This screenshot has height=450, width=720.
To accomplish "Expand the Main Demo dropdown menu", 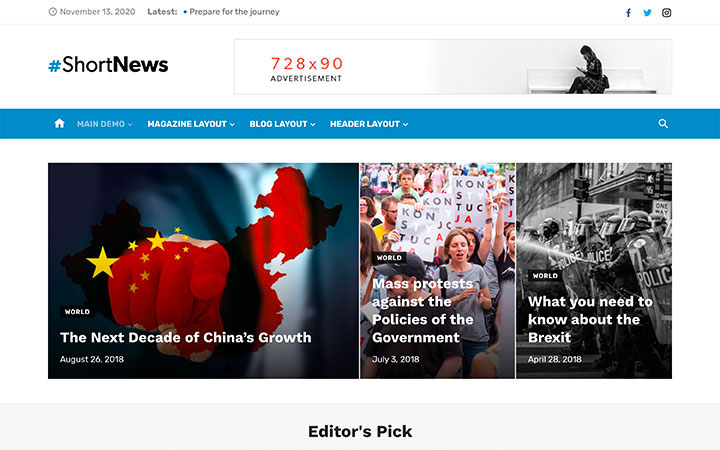I will [x=105, y=124].
